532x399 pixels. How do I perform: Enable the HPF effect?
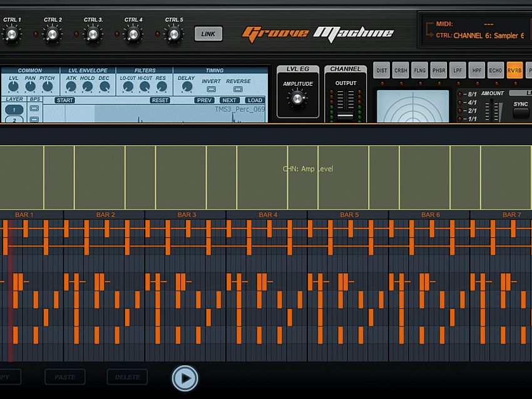click(477, 71)
